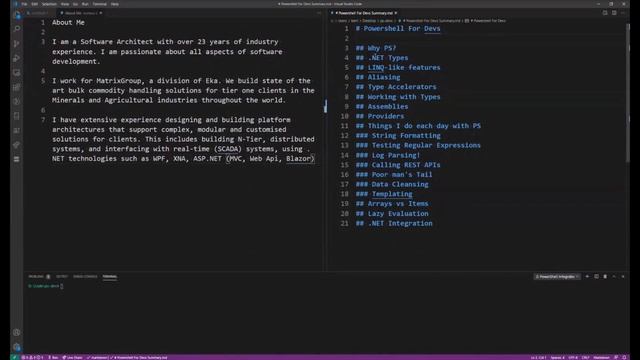Open the View menu

coord(65,4)
